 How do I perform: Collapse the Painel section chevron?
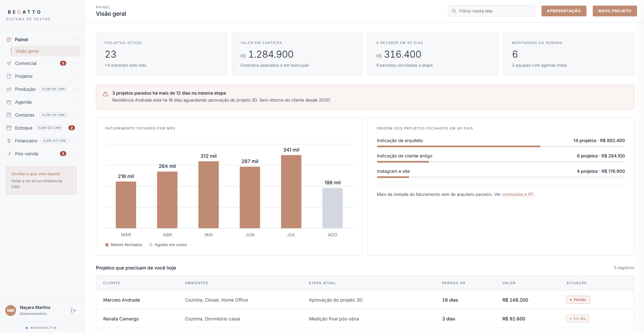click(74, 40)
